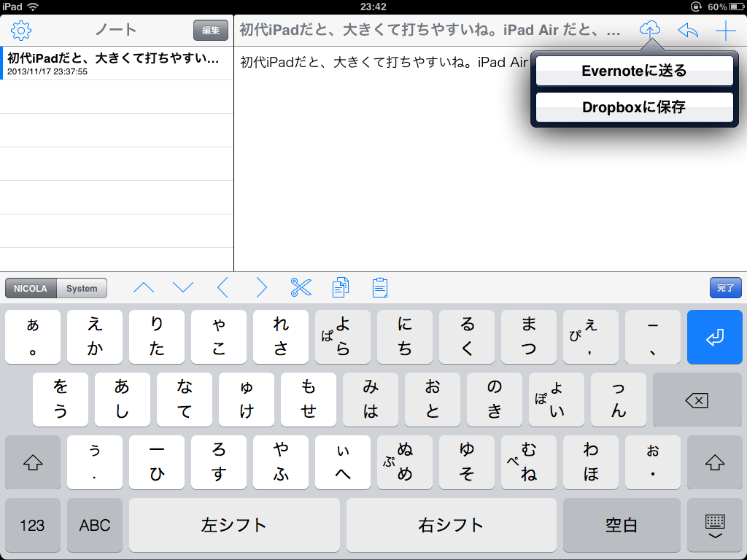
Task: Tap the み/は key
Action: coord(371,400)
